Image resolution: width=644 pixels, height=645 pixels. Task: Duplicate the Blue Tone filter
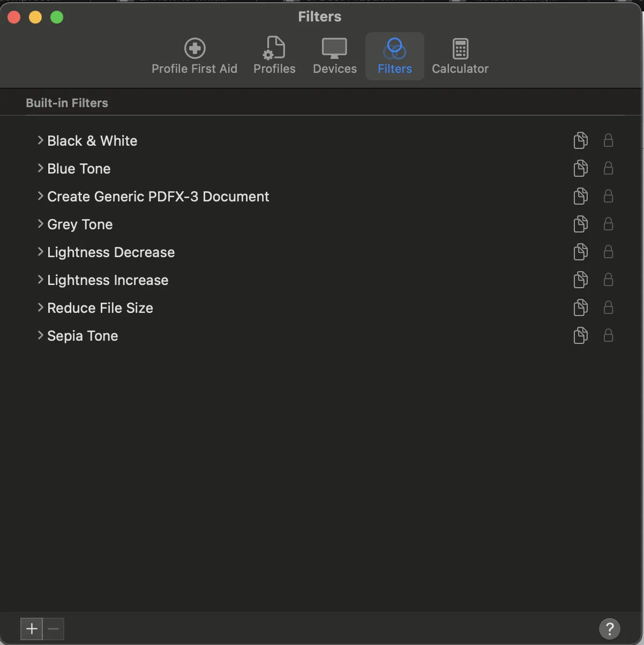pyautogui.click(x=581, y=168)
